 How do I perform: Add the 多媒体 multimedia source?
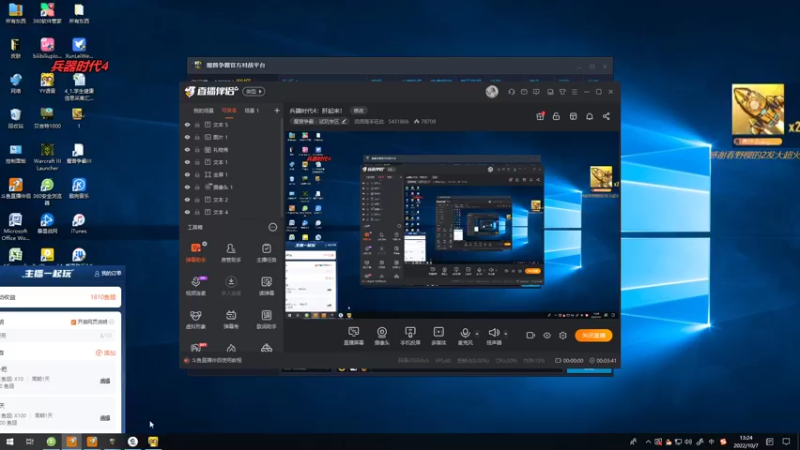[439, 336]
